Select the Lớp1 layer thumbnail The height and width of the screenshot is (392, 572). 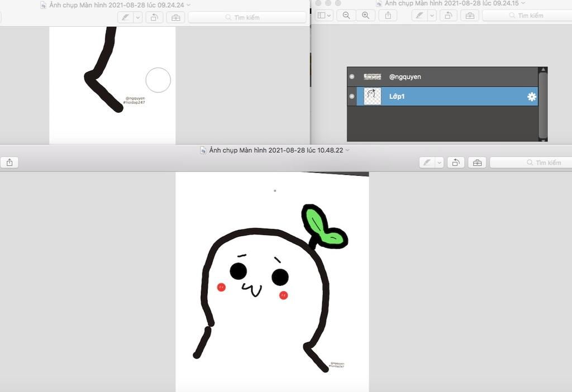pyautogui.click(x=373, y=96)
